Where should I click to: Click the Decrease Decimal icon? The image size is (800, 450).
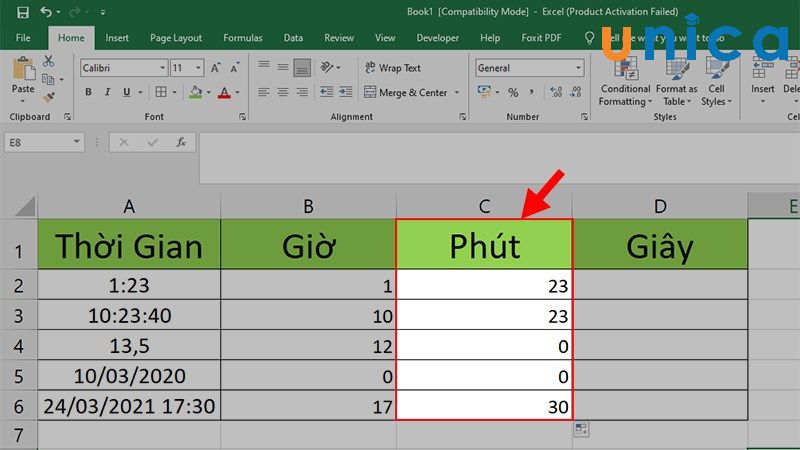point(576,92)
